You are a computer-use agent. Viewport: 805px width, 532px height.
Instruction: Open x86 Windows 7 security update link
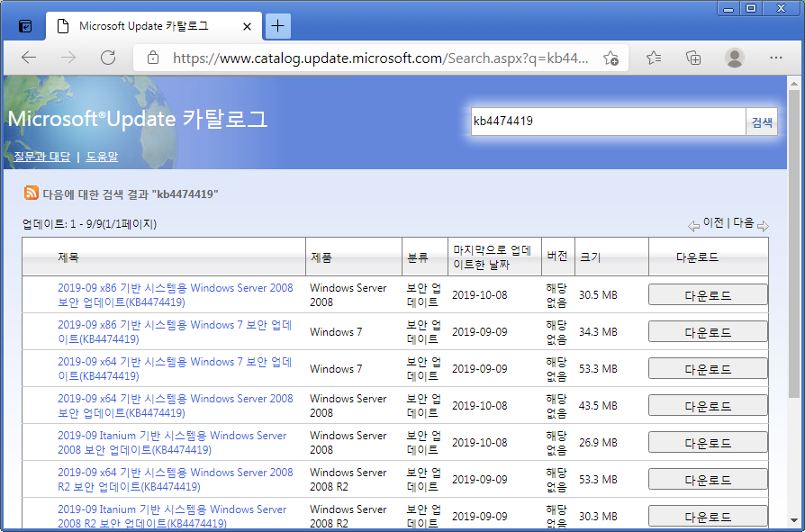click(175, 332)
